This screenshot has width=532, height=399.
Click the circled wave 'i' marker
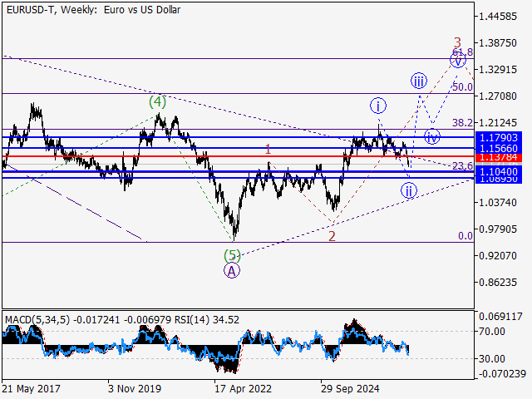point(378,106)
